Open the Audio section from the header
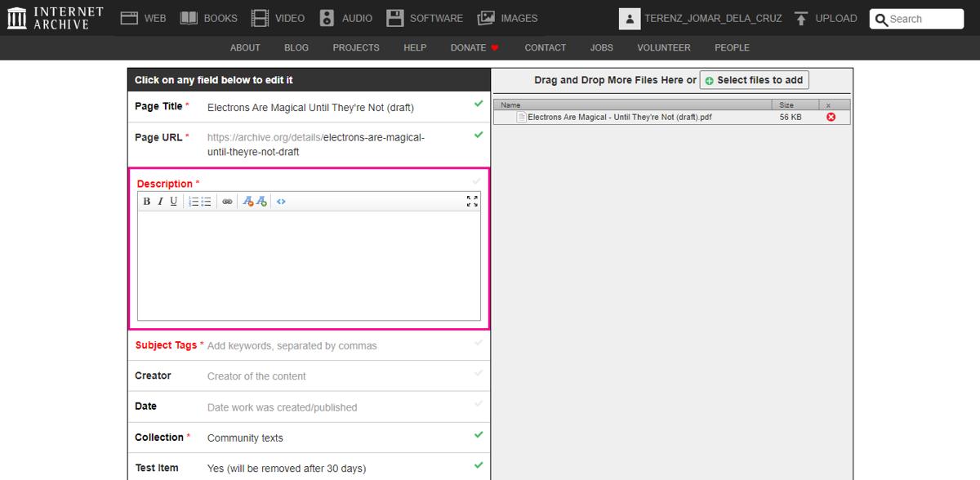This screenshot has height=480, width=980. point(346,17)
